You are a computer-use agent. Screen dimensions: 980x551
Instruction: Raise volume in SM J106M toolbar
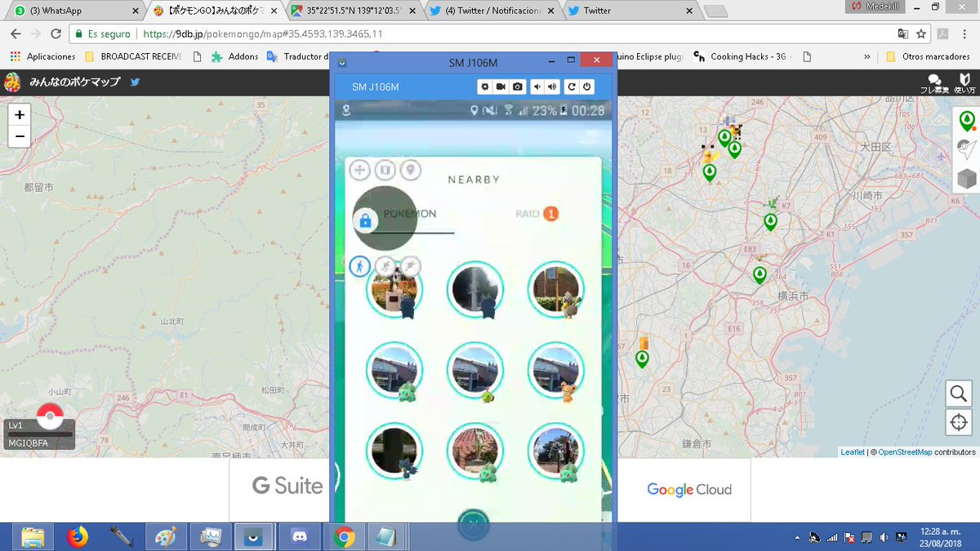click(553, 87)
